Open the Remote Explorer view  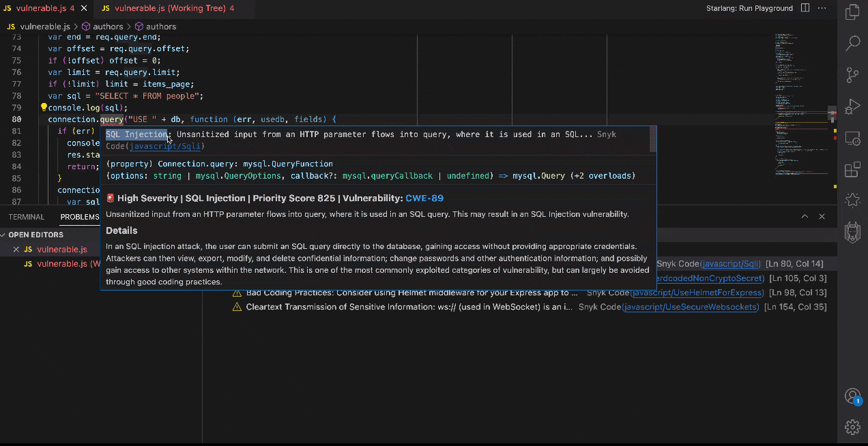852,138
